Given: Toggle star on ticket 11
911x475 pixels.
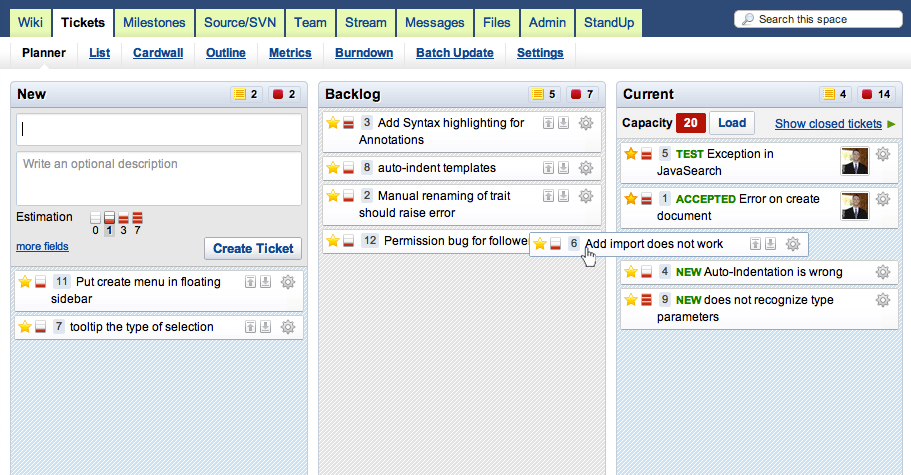Looking at the screenshot, I should tap(25, 282).
